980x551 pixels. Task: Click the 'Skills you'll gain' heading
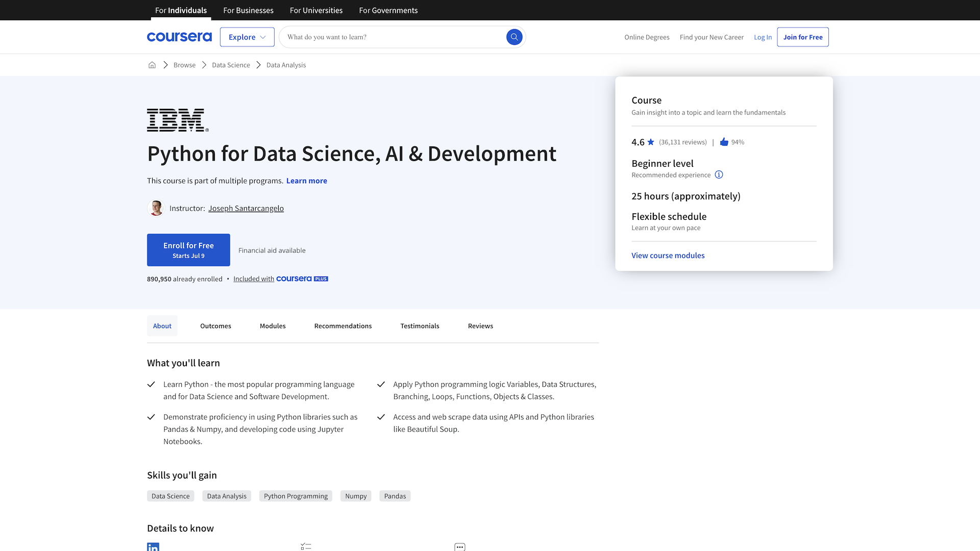pos(182,475)
